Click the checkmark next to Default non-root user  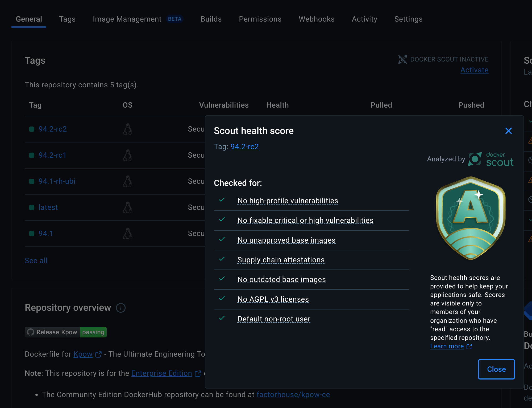click(222, 318)
